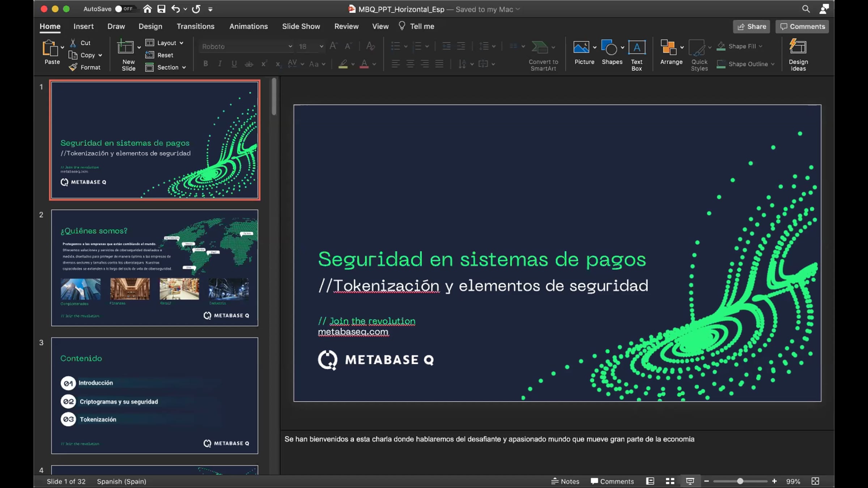Toggle the Comments pane in status bar
The width and height of the screenshot is (868, 488).
pyautogui.click(x=612, y=481)
